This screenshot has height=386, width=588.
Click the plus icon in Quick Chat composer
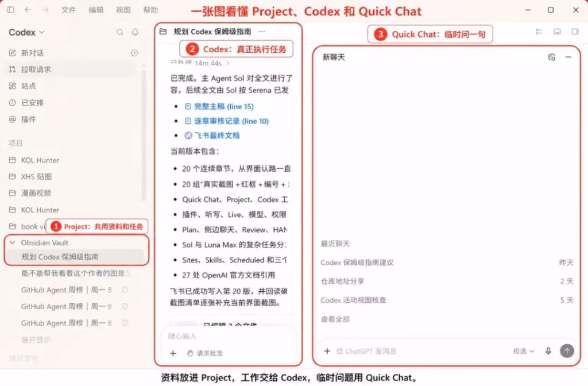pos(327,351)
